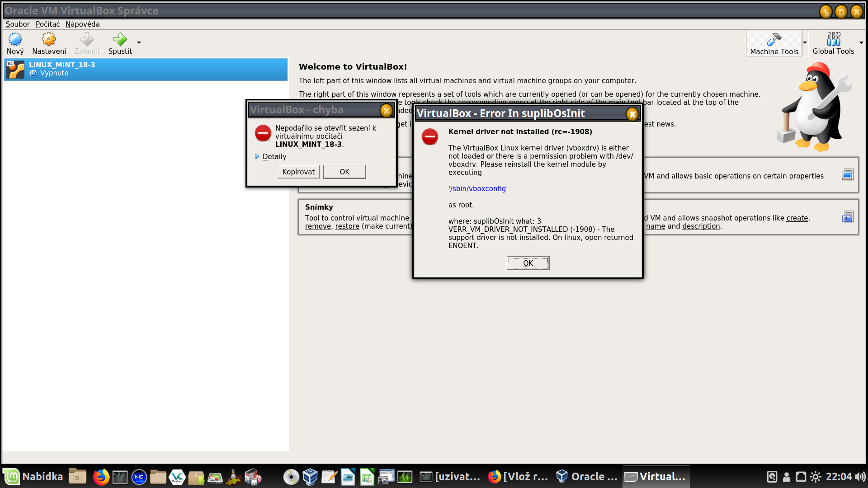868x488 pixels.
Task: Launch LibreOffice Calc from panel
Action: point(367,477)
